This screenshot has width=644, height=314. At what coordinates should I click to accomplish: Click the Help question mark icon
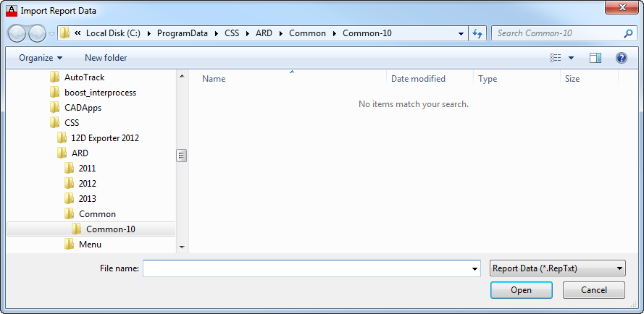click(622, 58)
